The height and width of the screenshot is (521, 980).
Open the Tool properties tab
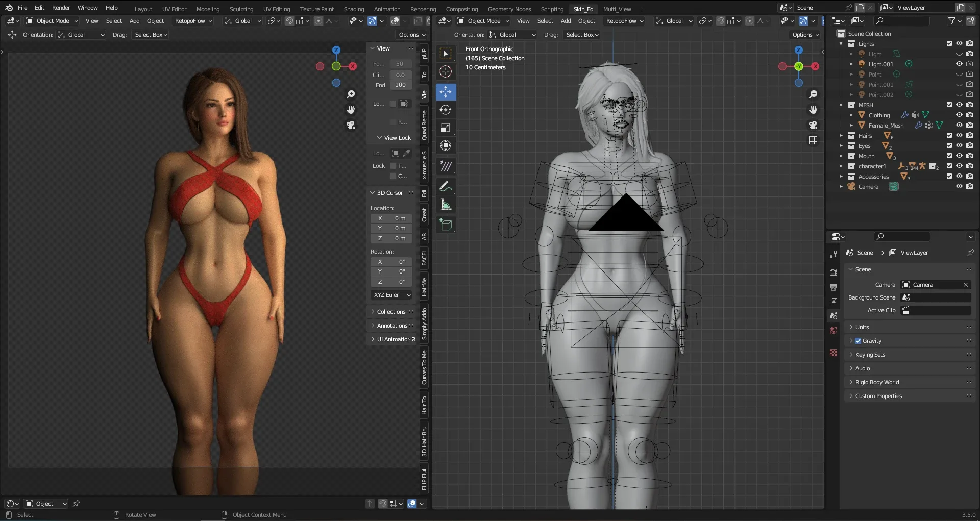[834, 254]
